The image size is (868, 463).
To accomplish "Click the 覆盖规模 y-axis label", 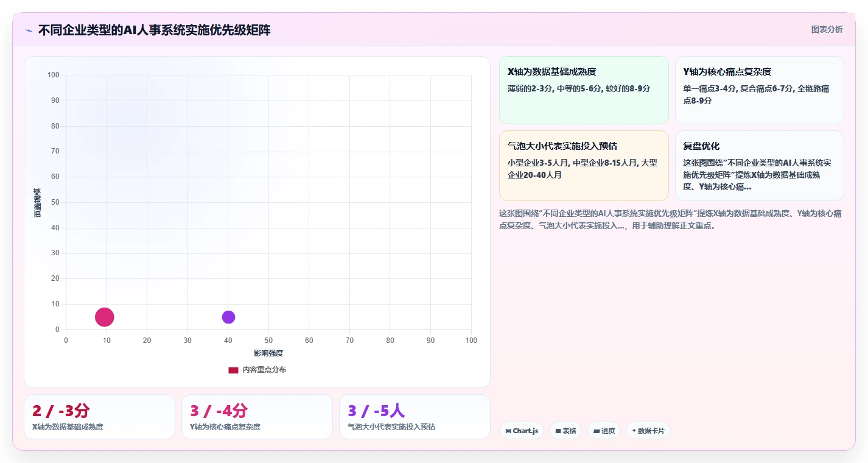I will point(38,202).
